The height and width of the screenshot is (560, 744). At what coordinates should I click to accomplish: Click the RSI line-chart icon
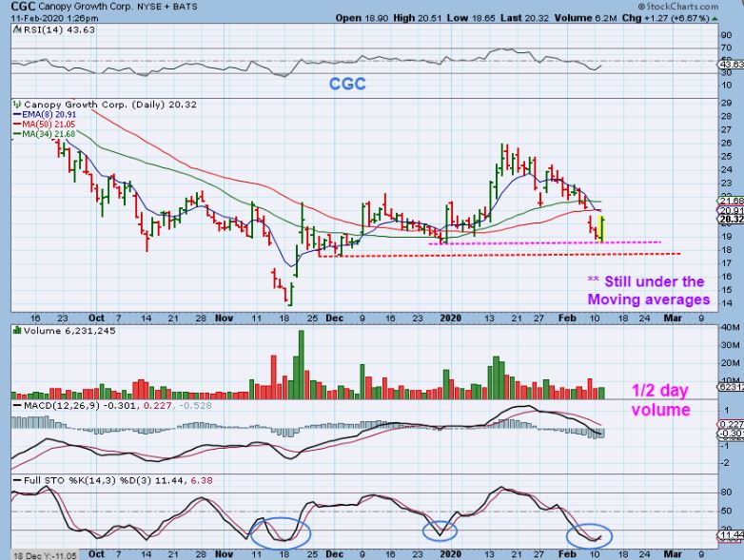click(17, 29)
